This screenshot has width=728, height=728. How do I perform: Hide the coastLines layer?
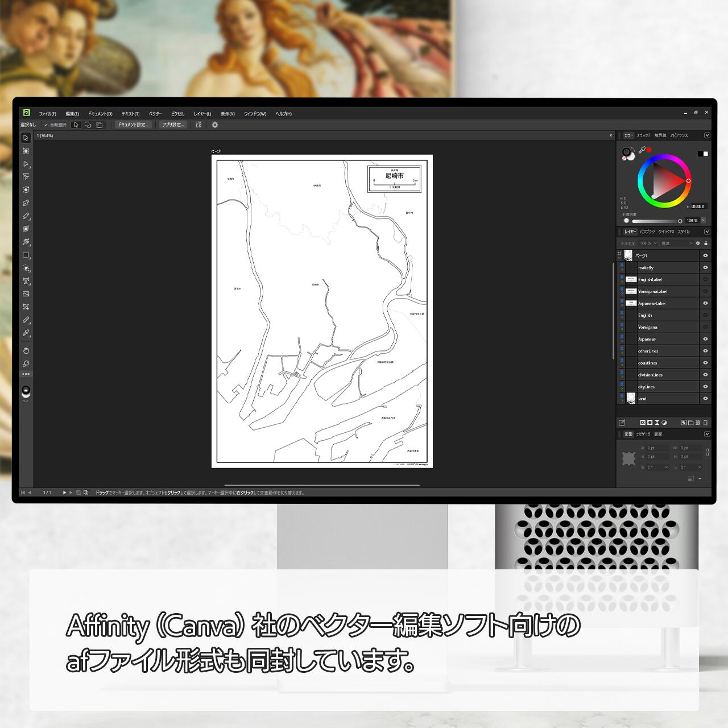click(x=705, y=363)
